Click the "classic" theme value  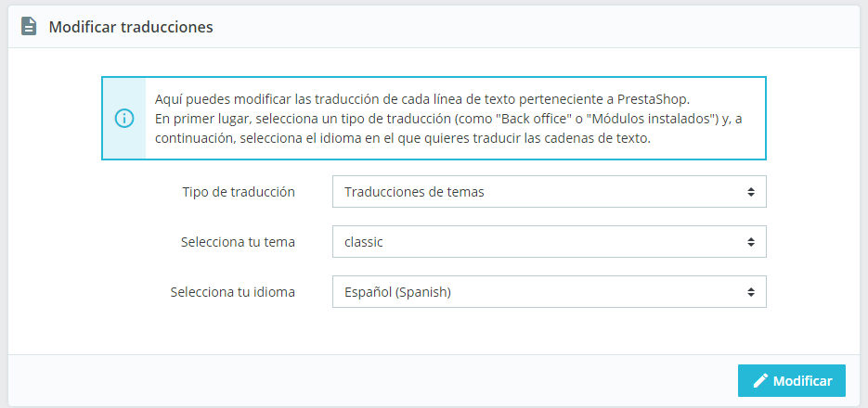click(364, 242)
